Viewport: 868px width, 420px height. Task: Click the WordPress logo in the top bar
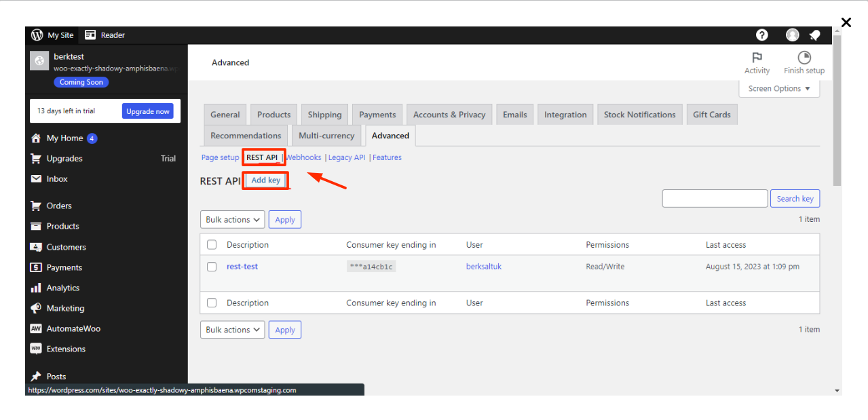(37, 35)
